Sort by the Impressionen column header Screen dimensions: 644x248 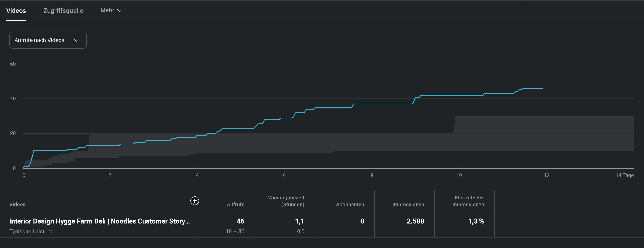pos(408,204)
